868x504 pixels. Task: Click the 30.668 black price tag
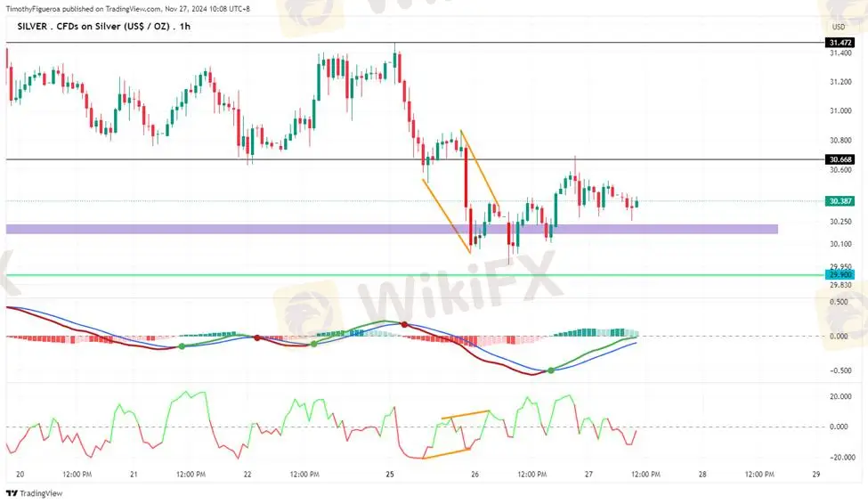(x=840, y=159)
